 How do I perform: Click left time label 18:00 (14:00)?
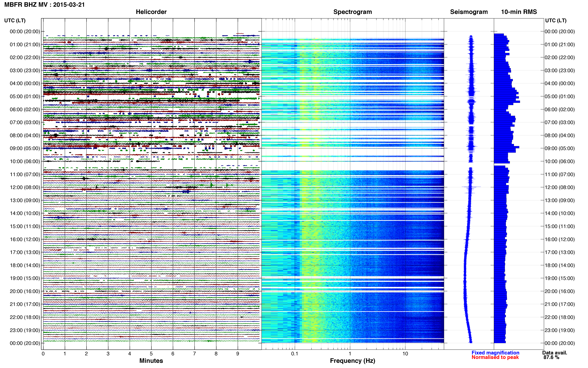click(x=25, y=265)
